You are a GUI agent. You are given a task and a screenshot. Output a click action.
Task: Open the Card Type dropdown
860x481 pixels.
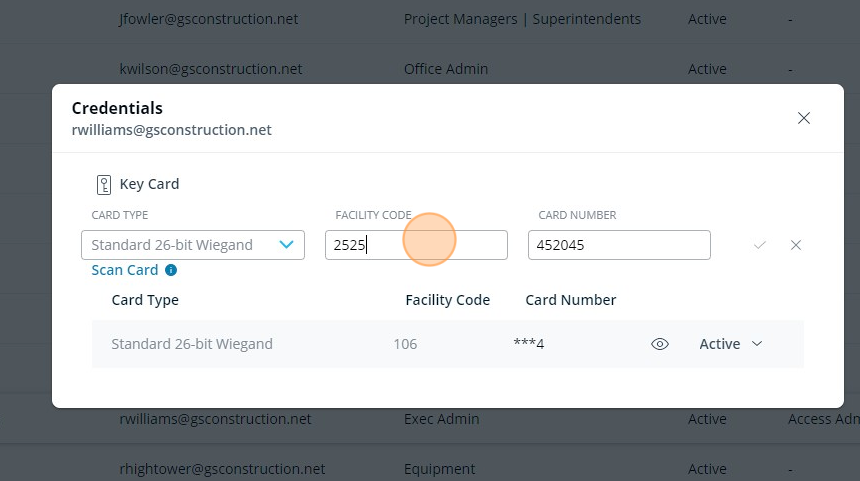[x=193, y=245]
